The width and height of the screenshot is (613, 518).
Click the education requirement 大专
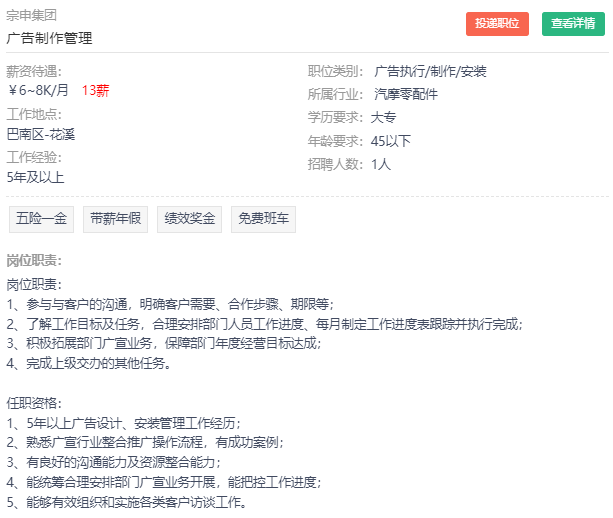(x=383, y=118)
